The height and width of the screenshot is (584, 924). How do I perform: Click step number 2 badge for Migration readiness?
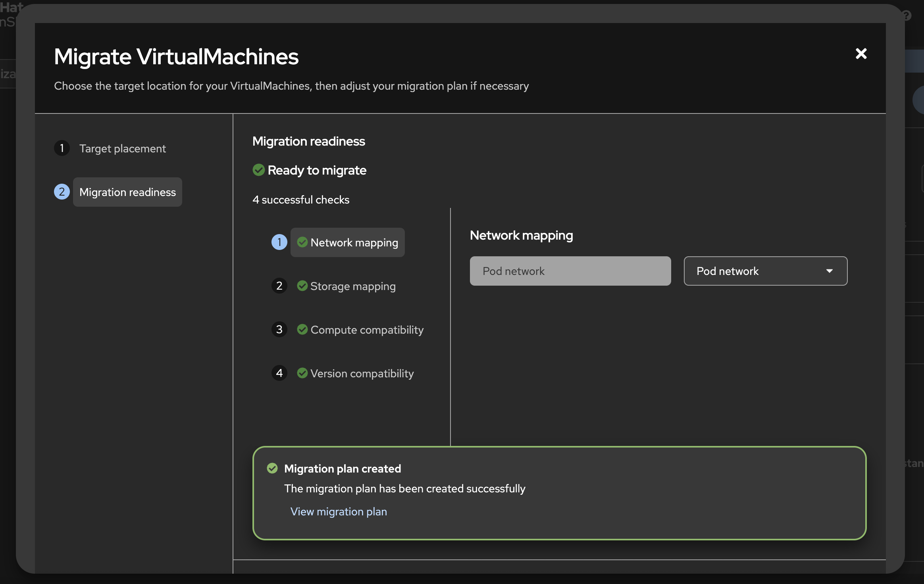(62, 192)
